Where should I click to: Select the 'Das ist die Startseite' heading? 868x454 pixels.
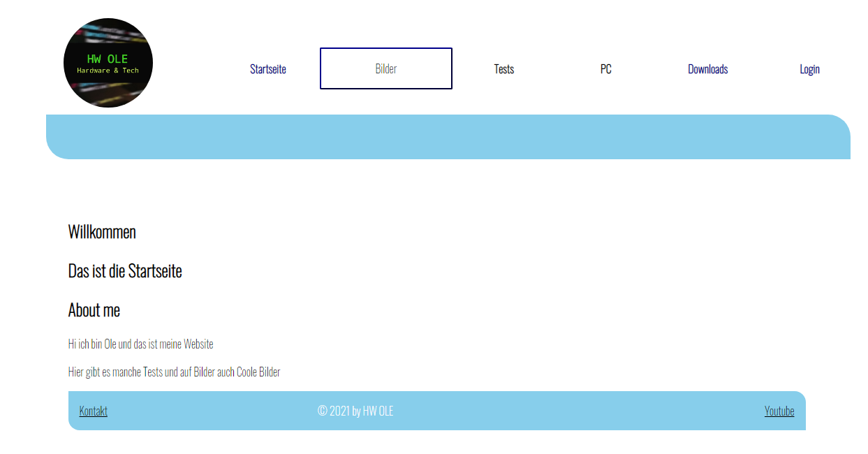125,271
